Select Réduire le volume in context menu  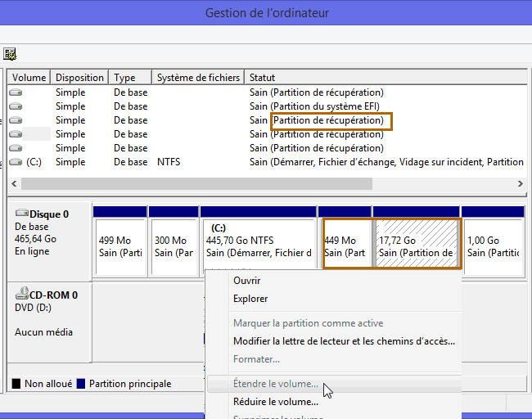276,402
